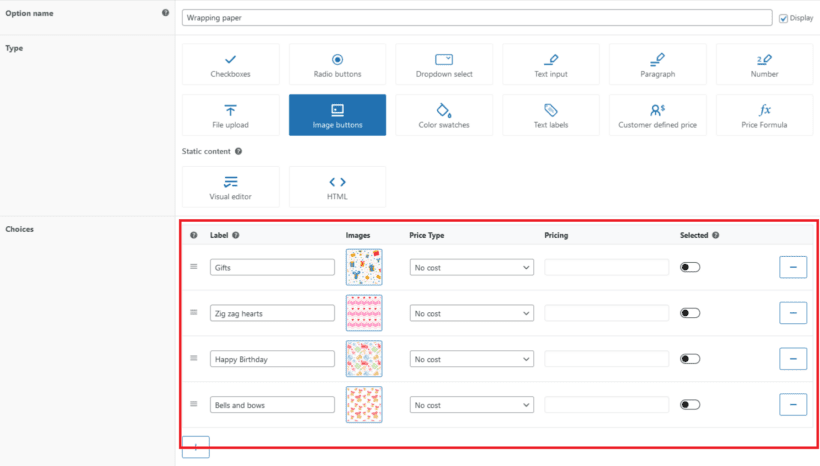The width and height of the screenshot is (820, 466).
Task: Select the Price Formula type
Action: [765, 115]
